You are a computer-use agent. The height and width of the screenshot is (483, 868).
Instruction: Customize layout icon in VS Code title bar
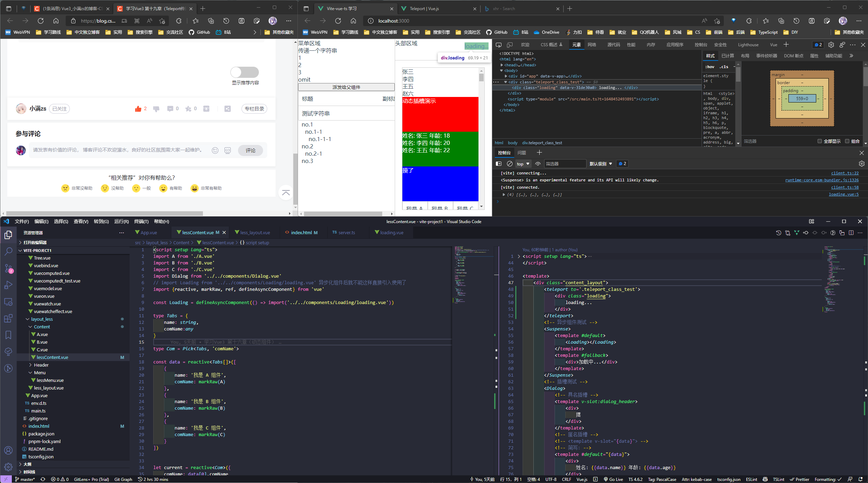pos(811,221)
